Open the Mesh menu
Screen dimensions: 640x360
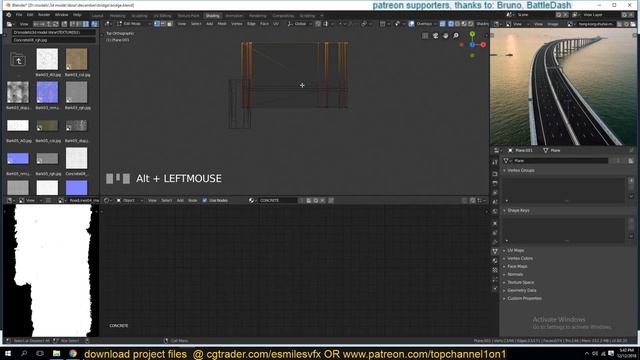coord(222,24)
